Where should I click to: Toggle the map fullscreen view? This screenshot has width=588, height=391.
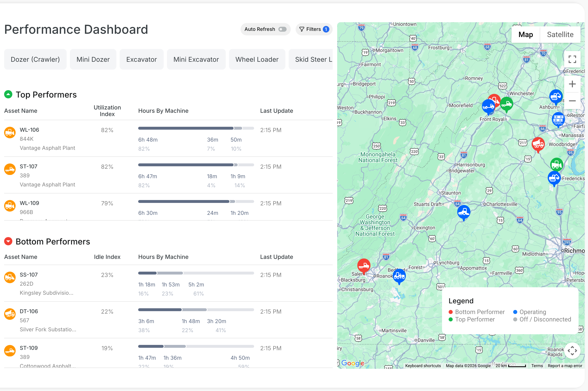pyautogui.click(x=572, y=59)
